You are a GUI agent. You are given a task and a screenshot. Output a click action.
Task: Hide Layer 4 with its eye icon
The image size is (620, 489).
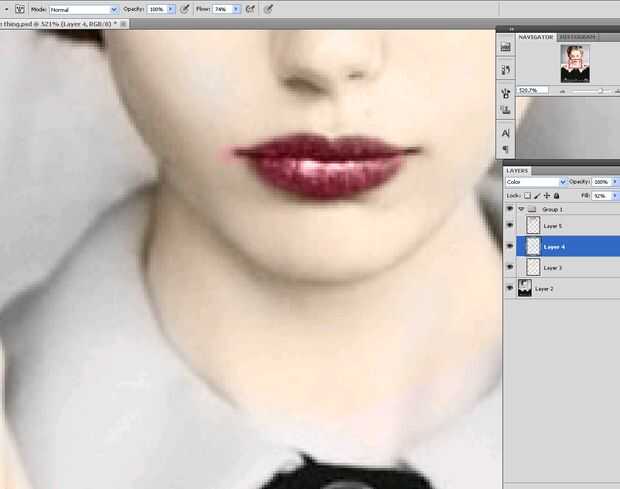510,246
